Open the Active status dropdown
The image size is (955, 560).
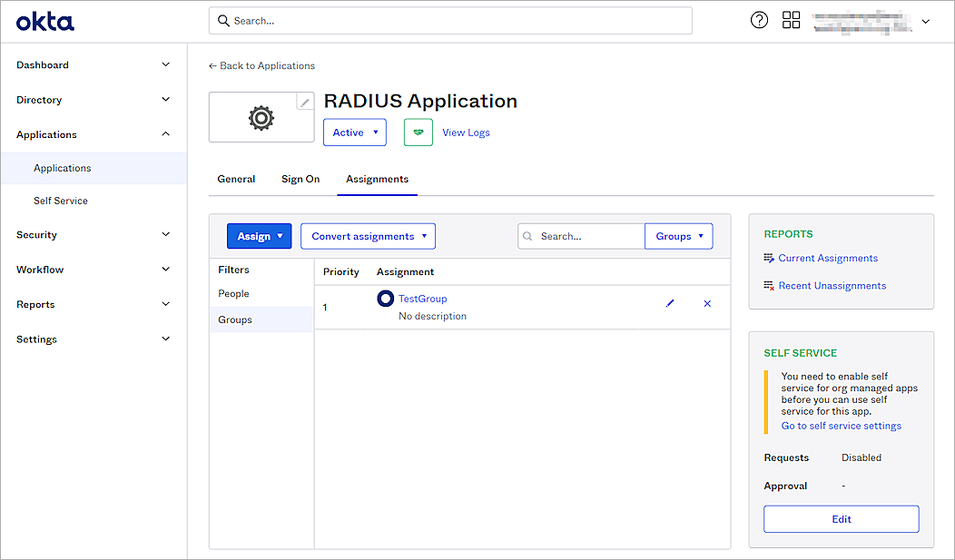354,132
